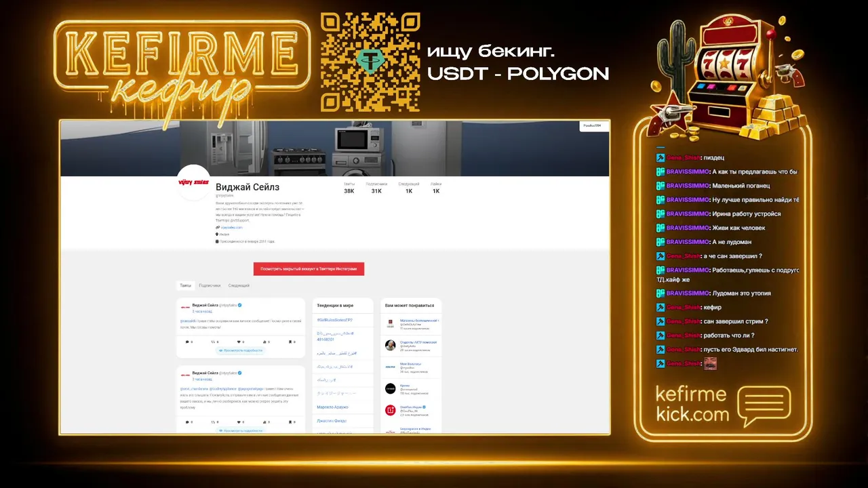Screen dimensions: 868x488
Task: Click the black Кроме account avatar
Action: (391, 388)
